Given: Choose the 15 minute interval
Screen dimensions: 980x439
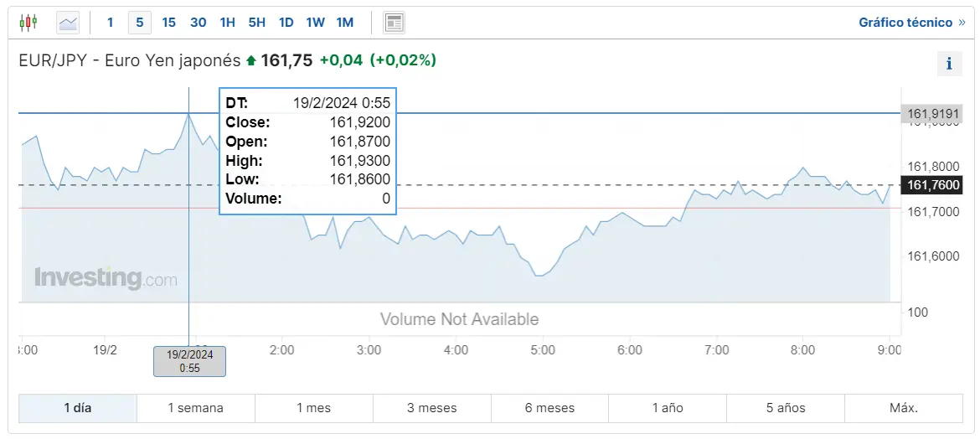Looking at the screenshot, I should point(168,23).
